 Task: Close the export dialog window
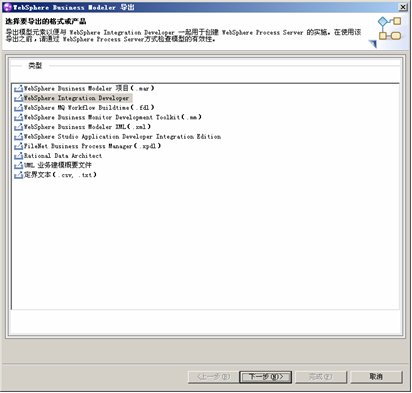click(x=403, y=7)
